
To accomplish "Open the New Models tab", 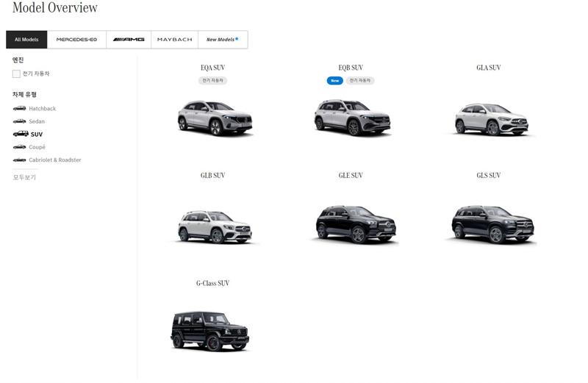I will pyautogui.click(x=223, y=40).
